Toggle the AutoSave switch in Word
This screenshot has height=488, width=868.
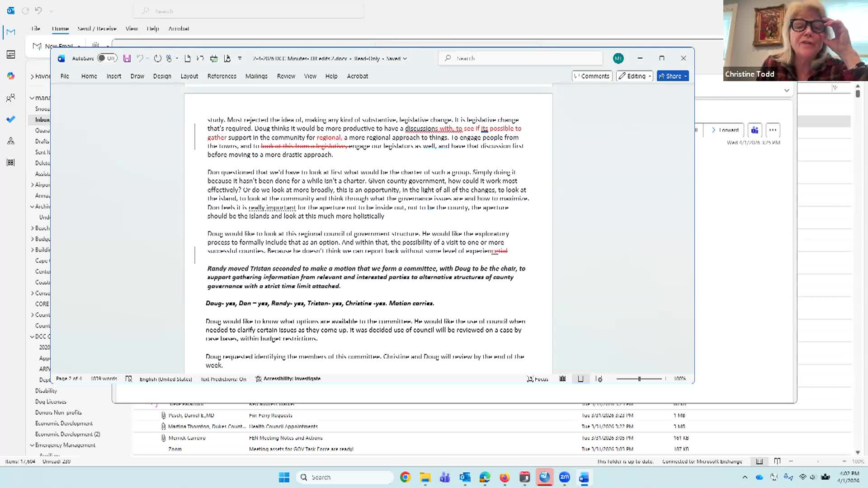(107, 58)
